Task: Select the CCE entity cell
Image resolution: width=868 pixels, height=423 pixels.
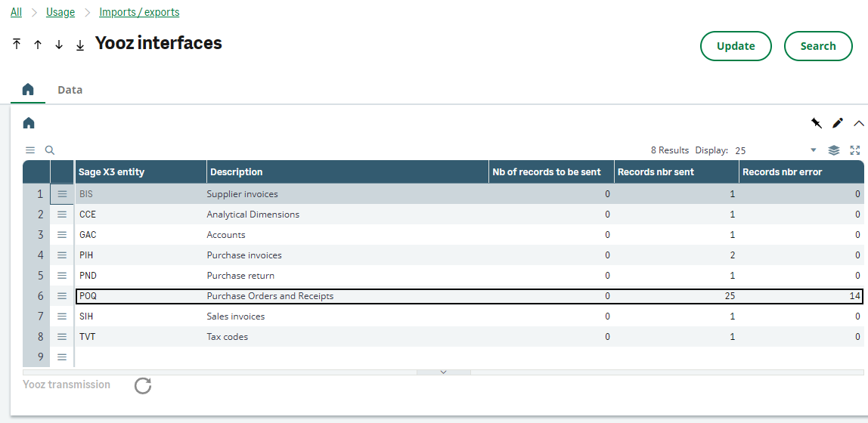Action: (140, 214)
